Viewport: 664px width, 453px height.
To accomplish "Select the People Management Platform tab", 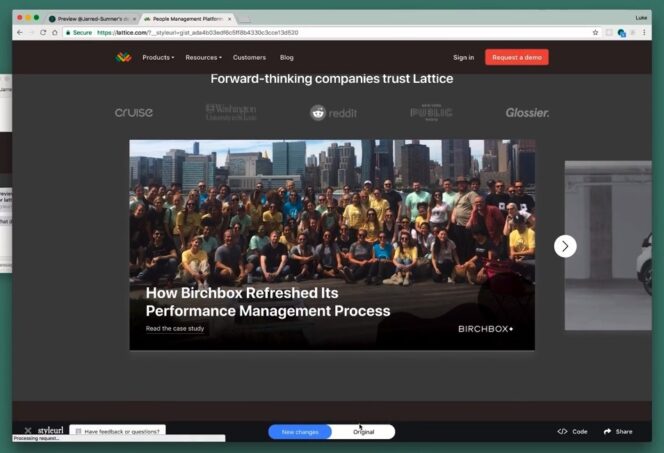I will pyautogui.click(x=186, y=19).
